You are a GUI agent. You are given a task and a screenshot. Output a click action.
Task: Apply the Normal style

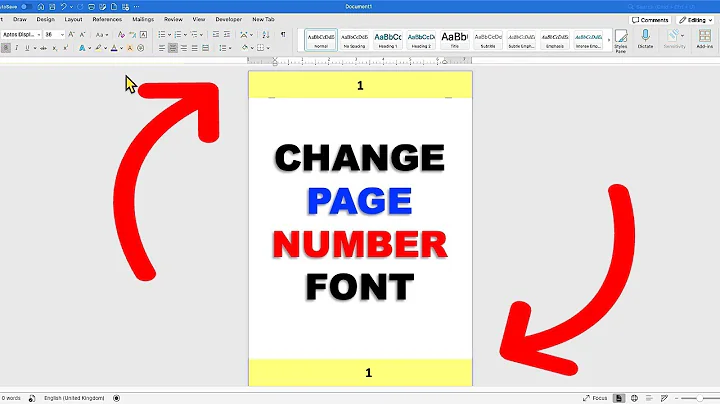click(x=321, y=39)
